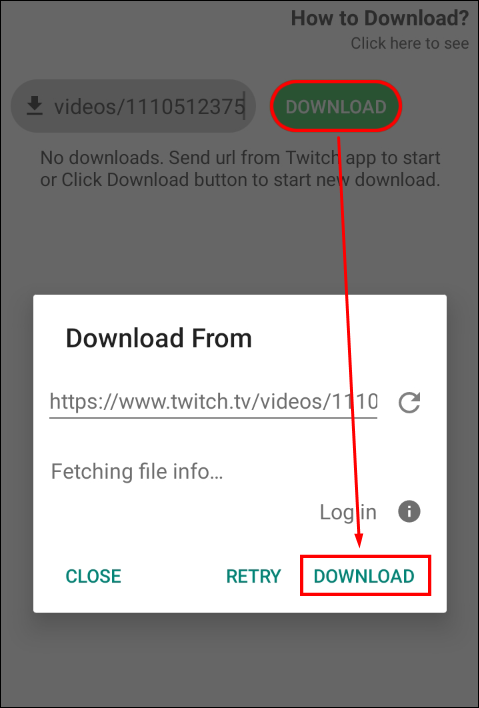
Task: Open the info icon next to Log in
Action: tap(409, 512)
